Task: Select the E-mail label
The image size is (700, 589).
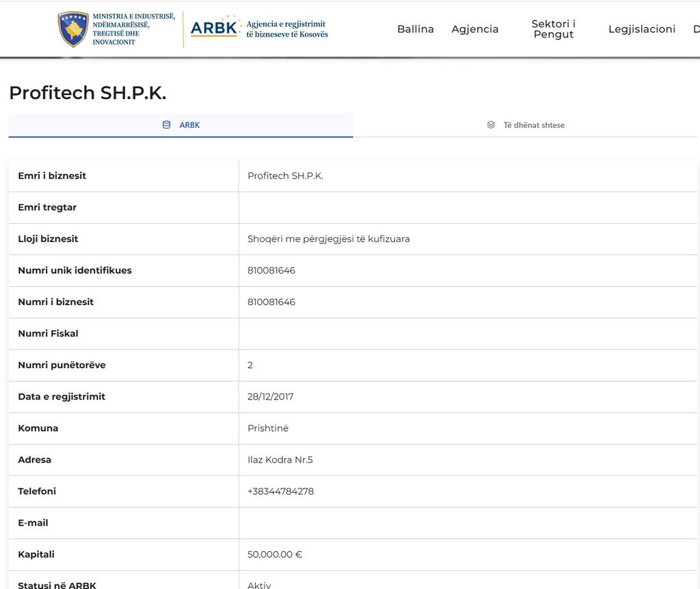Action: 33,523
